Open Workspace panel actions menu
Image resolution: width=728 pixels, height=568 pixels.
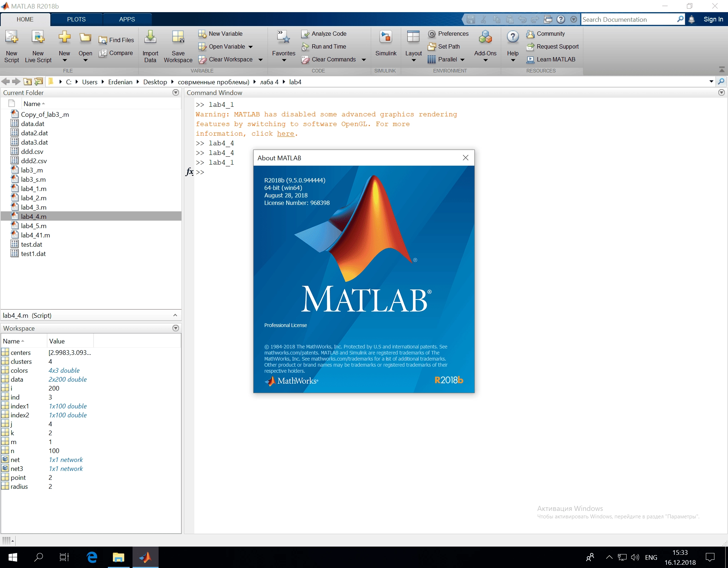[x=176, y=328]
